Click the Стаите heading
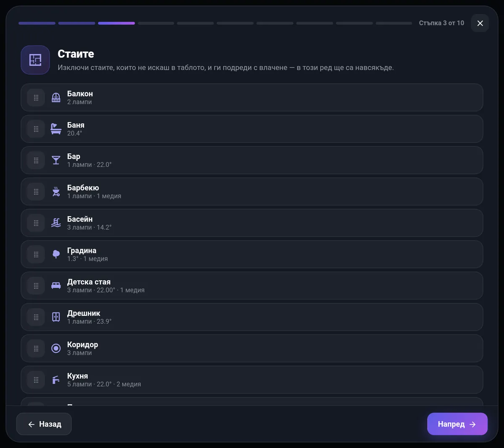The height and width of the screenshot is (448, 504). point(76,54)
